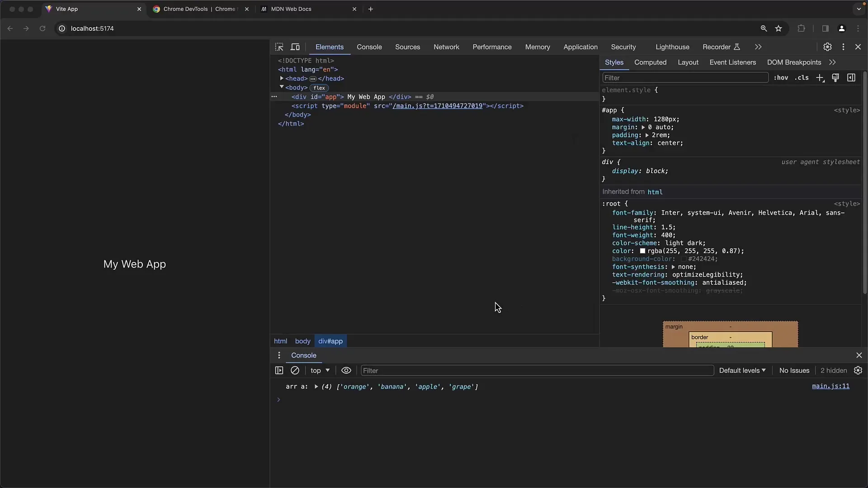Open the main.js:11 source link

[x=830, y=386]
